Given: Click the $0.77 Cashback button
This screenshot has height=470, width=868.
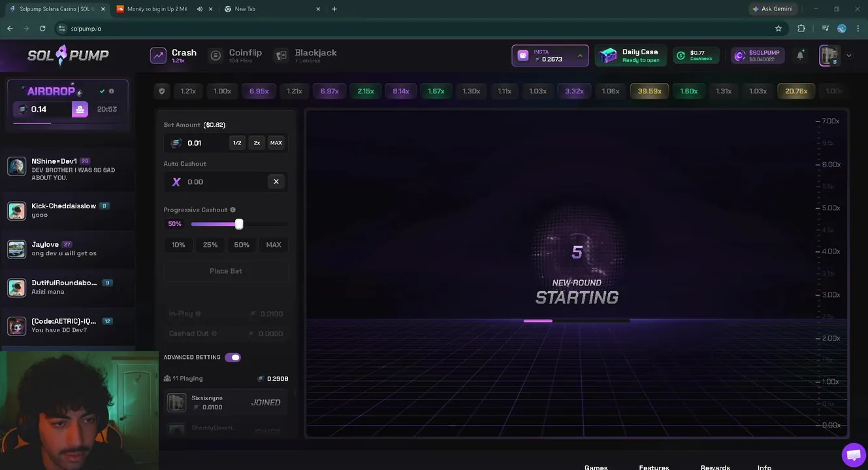Looking at the screenshot, I should pos(696,55).
